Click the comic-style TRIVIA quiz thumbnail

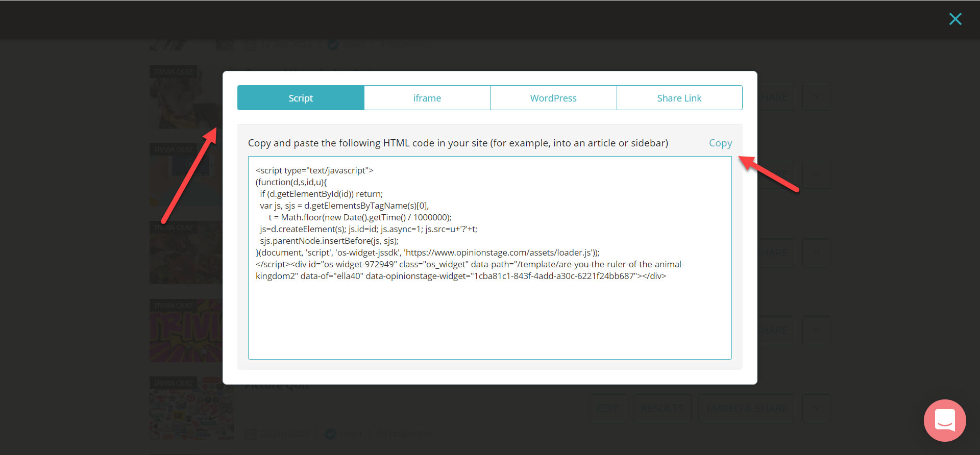[x=186, y=332]
